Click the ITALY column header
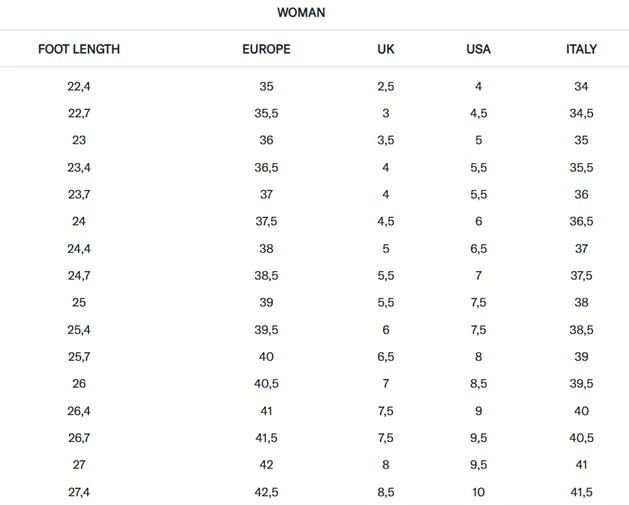This screenshot has height=505, width=629. coord(581,48)
